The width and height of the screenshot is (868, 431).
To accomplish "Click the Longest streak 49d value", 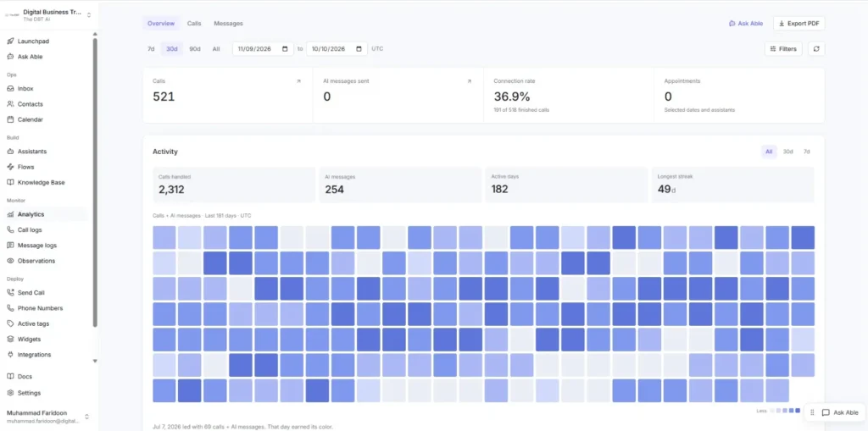I will pyautogui.click(x=666, y=190).
